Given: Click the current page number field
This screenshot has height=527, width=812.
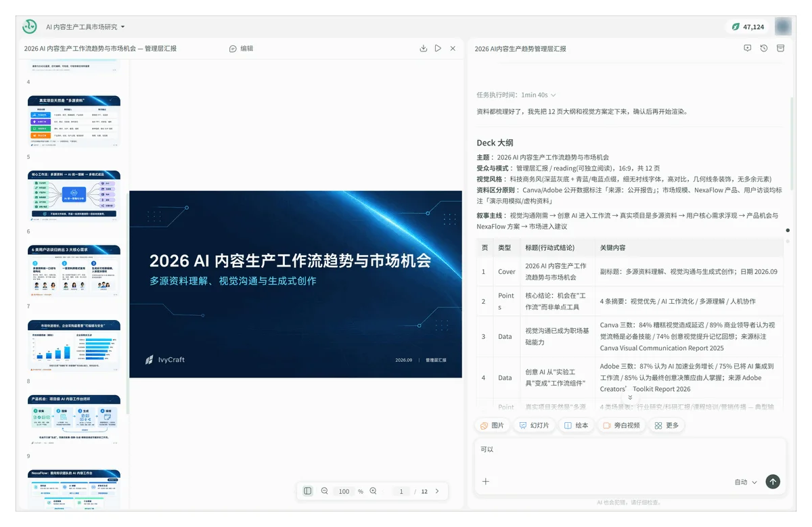Looking at the screenshot, I should [401, 492].
